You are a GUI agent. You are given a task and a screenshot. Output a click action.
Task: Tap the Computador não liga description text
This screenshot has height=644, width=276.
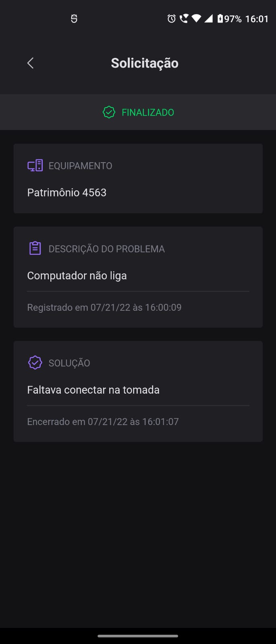point(77,275)
